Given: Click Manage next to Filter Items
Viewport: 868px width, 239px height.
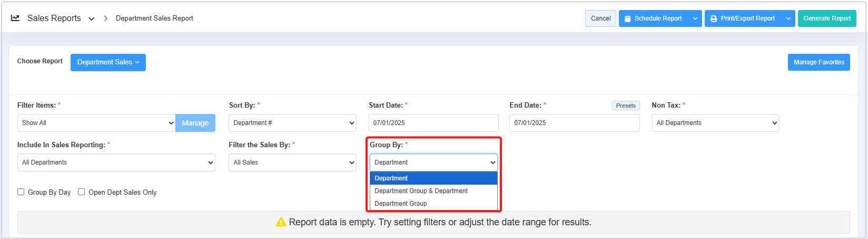Looking at the screenshot, I should click(x=195, y=123).
